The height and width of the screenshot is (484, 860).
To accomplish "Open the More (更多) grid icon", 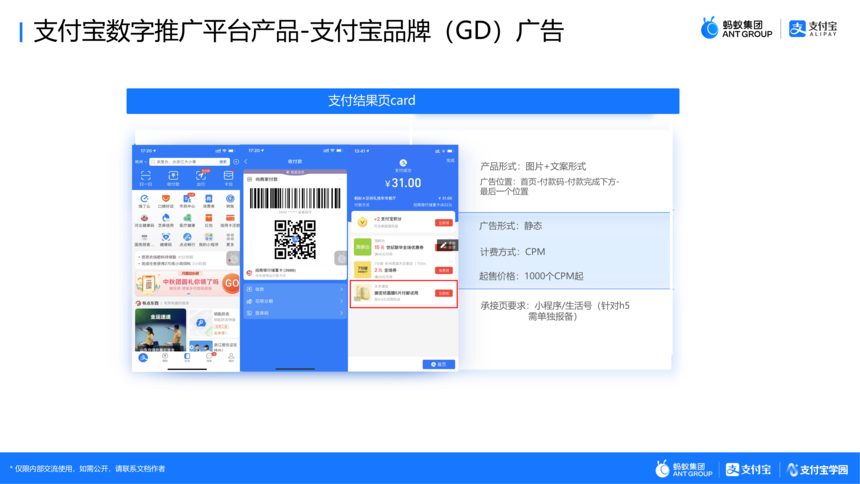I will tap(230, 237).
